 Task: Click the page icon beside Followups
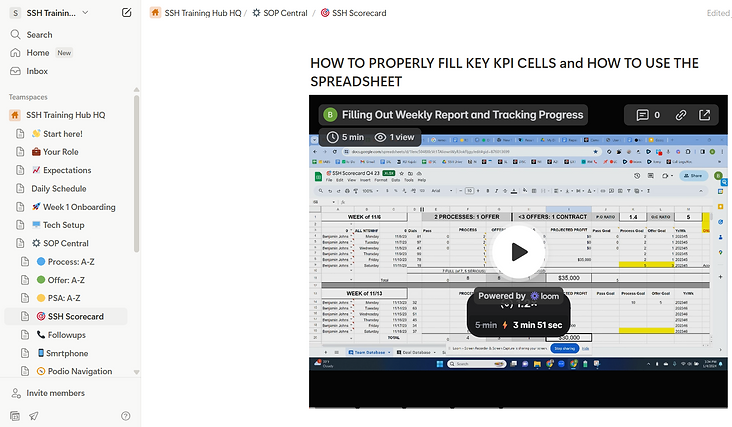25,335
